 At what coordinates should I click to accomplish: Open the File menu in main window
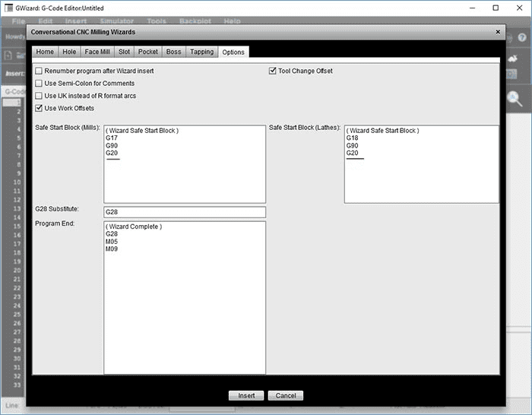(x=19, y=21)
